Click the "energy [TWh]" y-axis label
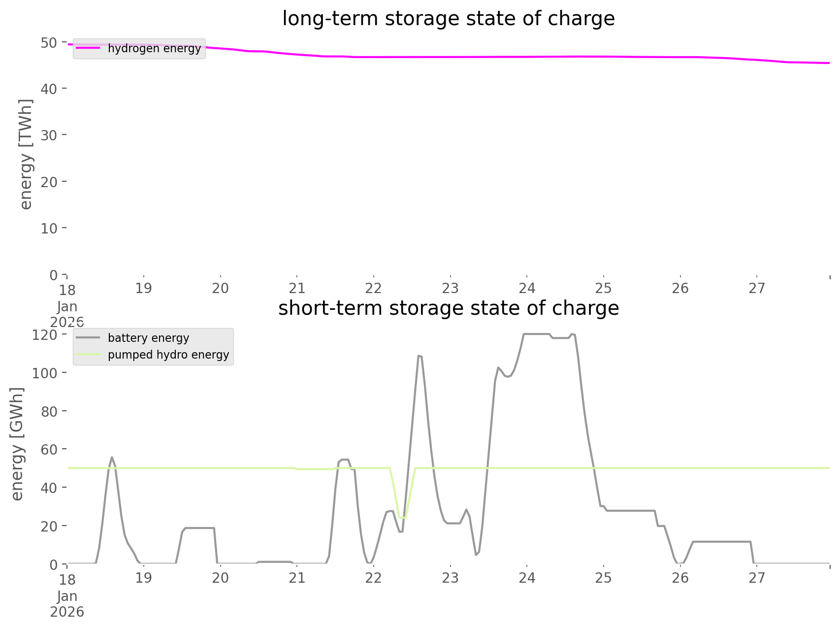Viewport: 840px width, 629px height. (26, 154)
